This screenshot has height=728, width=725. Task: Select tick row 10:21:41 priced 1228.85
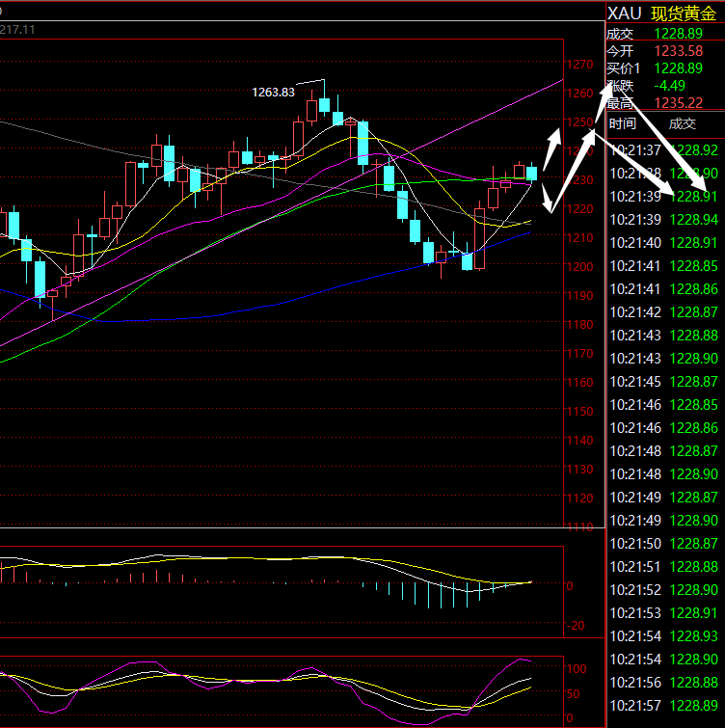(663, 265)
